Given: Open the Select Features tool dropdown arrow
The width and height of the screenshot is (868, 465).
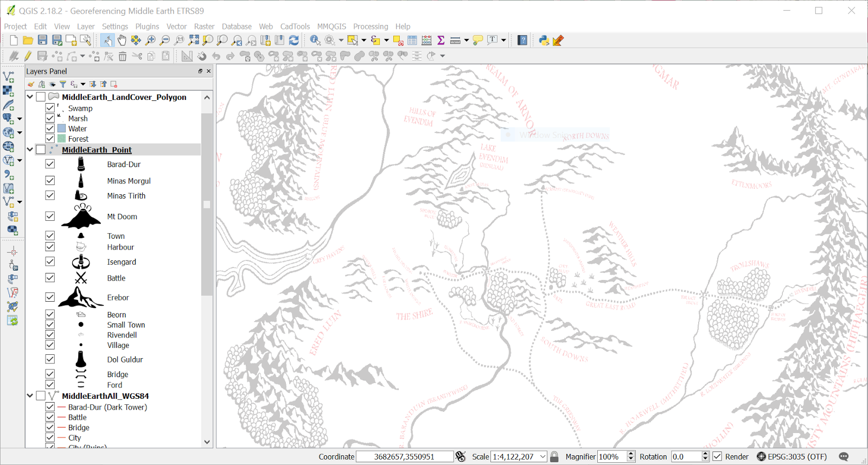Looking at the screenshot, I should (363, 40).
